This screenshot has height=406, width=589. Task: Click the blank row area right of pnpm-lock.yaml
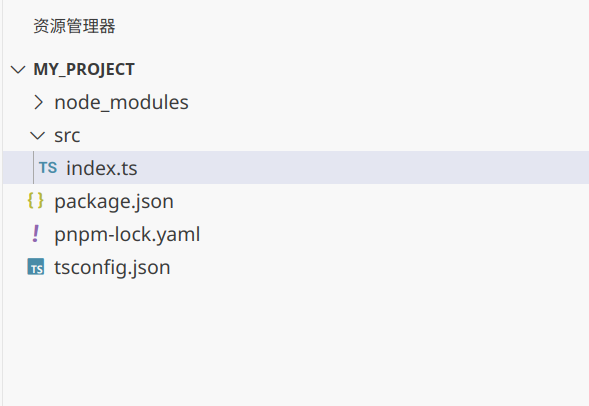[394, 234]
